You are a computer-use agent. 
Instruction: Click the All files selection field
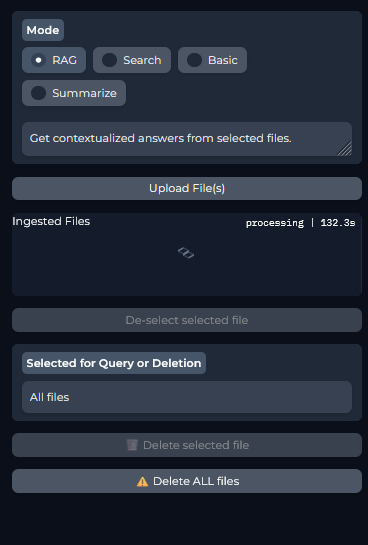tap(187, 397)
